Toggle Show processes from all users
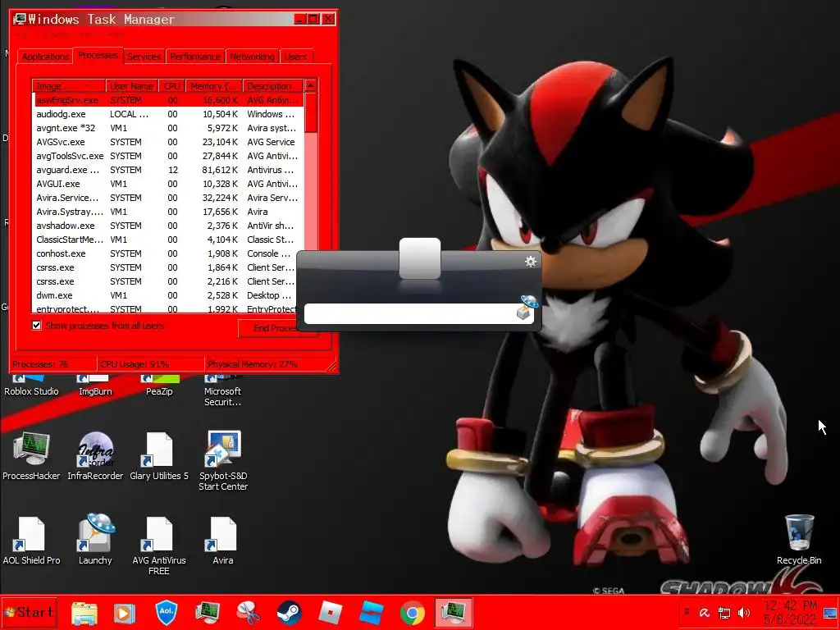 click(x=36, y=325)
